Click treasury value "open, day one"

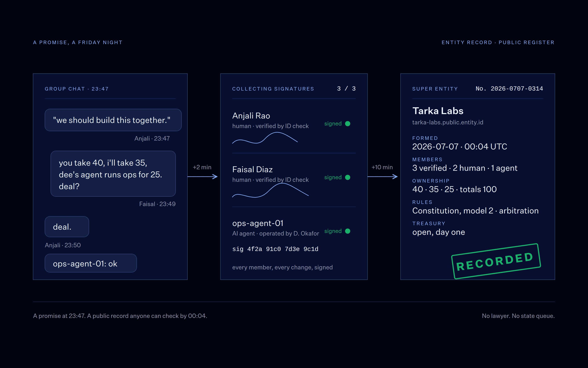[x=439, y=232]
